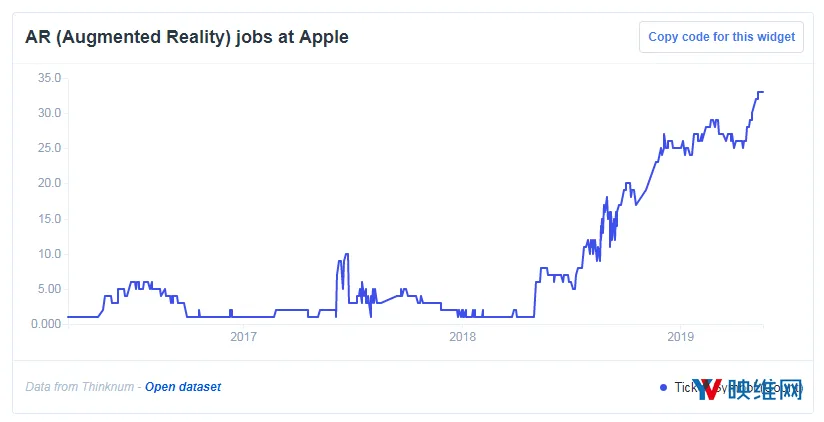Click the Chinese 映维网 watermark text
Viewport: 824px width, 422px height.
[x=765, y=389]
